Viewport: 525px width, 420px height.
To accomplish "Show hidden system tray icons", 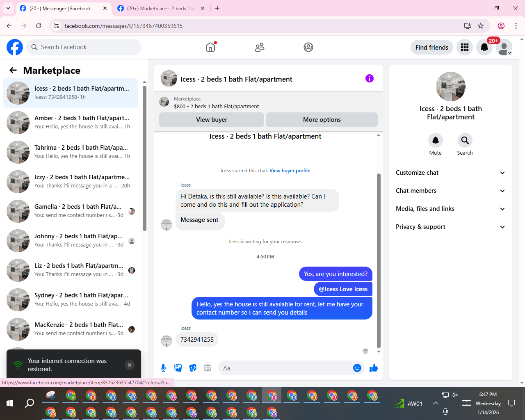I will click(435, 403).
